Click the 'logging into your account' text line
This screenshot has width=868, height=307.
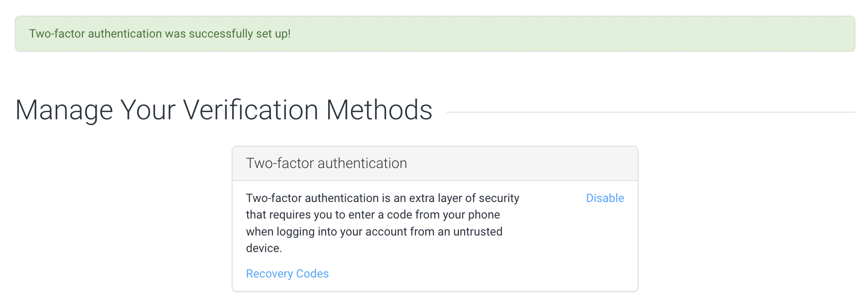(x=374, y=231)
